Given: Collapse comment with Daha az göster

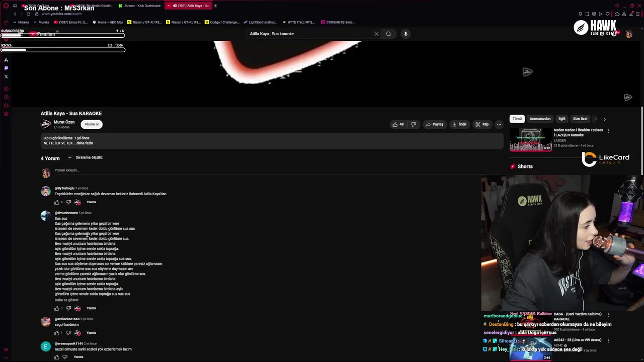Looking at the screenshot, I should 66,300.
